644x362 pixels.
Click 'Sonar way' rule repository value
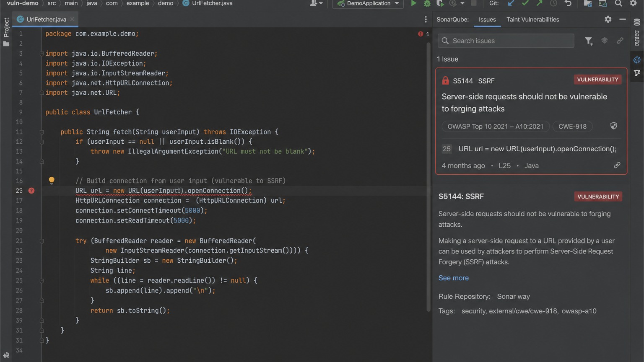point(513,296)
